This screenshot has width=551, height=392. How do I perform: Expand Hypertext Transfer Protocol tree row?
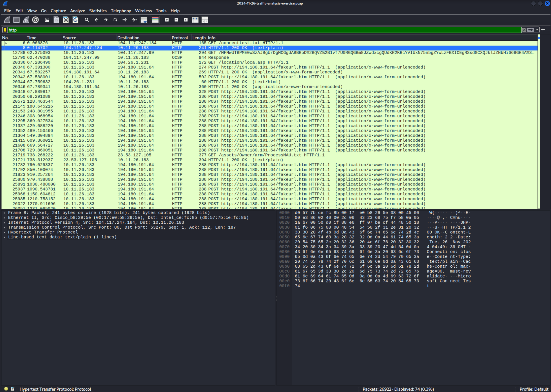coord(4,232)
